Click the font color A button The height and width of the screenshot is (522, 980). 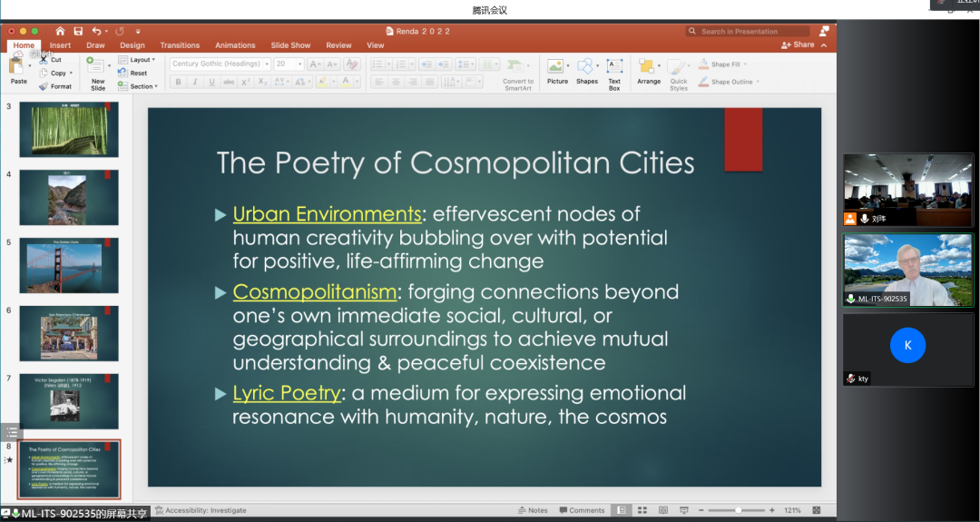coord(346,82)
